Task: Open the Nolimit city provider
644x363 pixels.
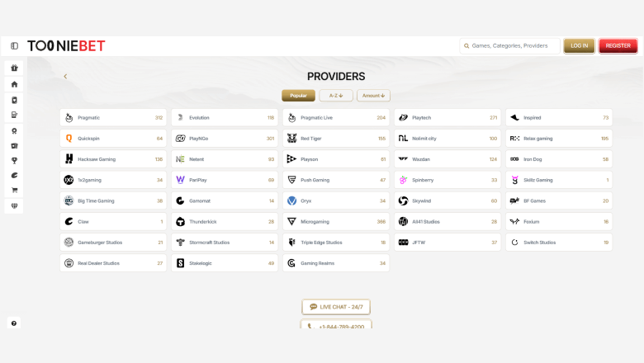Action: [x=447, y=139]
